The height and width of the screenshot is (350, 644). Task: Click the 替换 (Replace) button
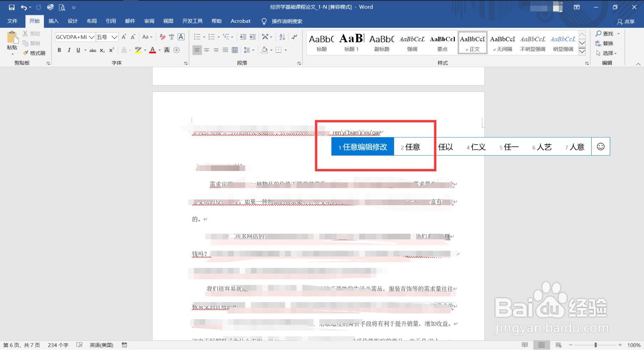[x=605, y=43]
